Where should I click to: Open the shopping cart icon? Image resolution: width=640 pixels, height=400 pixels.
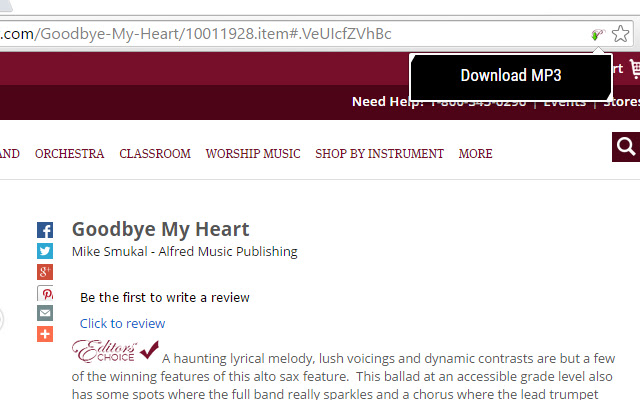635,69
